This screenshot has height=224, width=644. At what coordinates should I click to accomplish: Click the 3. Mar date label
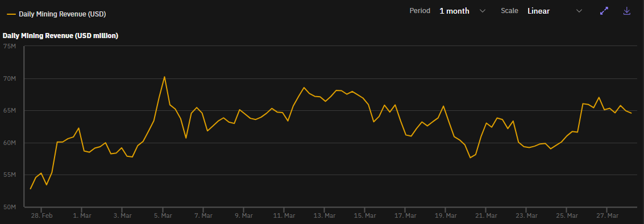(122, 216)
